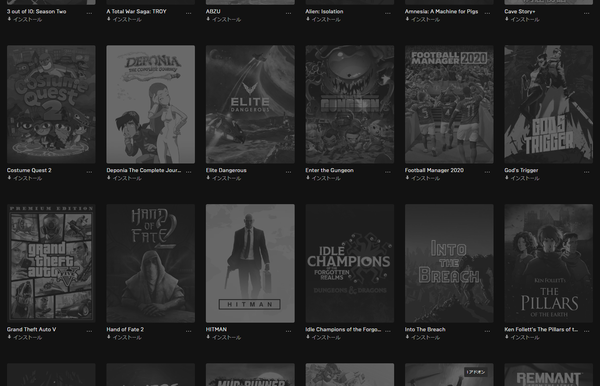Open three-dot menu for Hand of Fate 2
600x386 pixels.
(189, 331)
